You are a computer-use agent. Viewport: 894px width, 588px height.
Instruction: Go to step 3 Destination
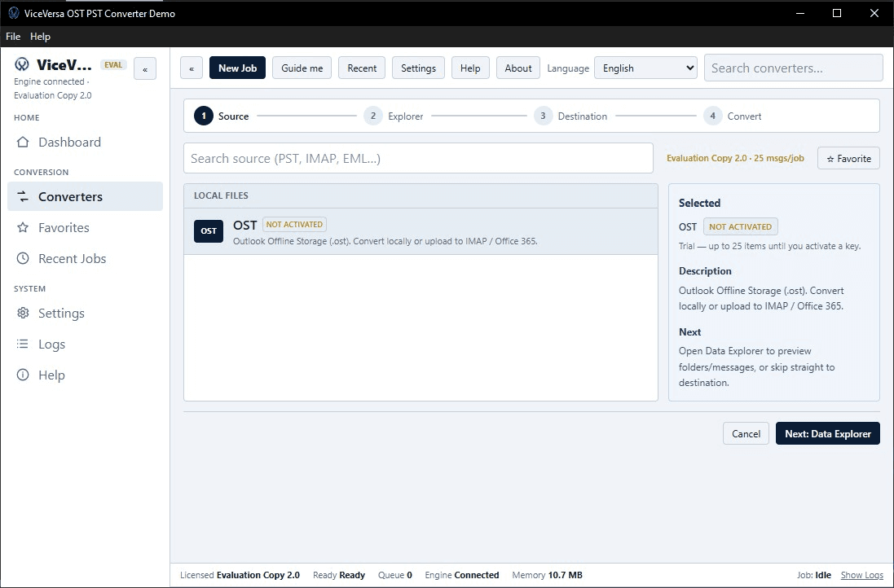pyautogui.click(x=570, y=116)
